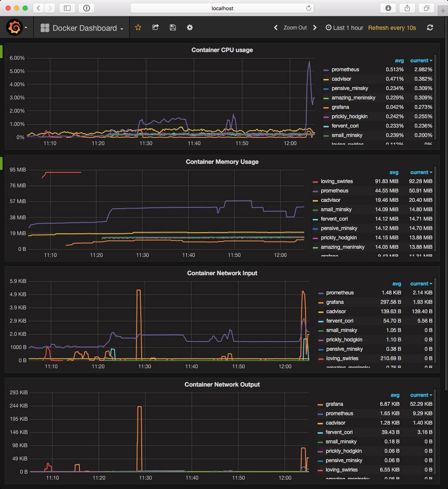Open Container Network Output panel title menu
Viewport: 448px width, 489px height.
[222, 384]
